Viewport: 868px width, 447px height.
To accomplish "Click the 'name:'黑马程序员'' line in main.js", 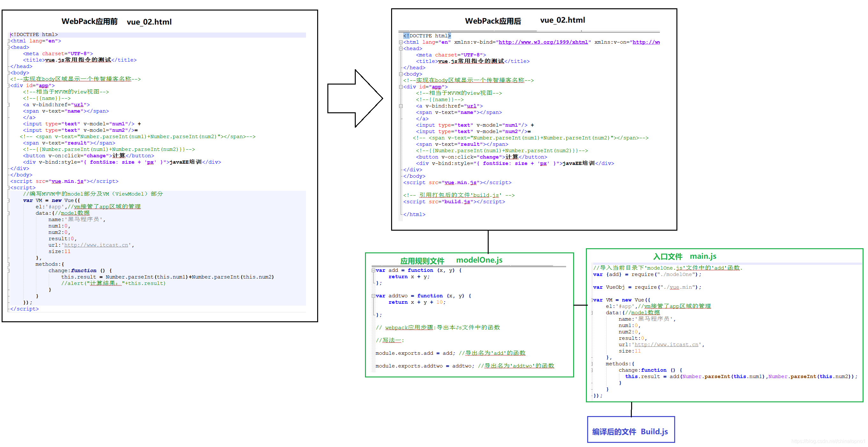I will pyautogui.click(x=647, y=319).
